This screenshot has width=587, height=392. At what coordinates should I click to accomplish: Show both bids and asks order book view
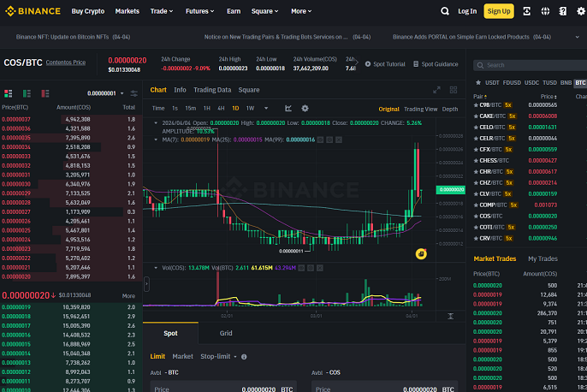(9, 93)
